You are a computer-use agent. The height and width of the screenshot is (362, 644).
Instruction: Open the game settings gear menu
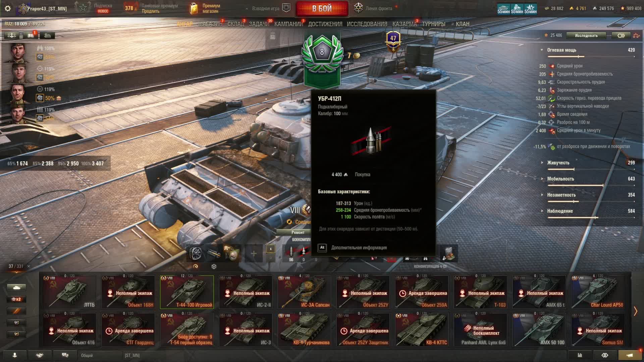(x=8, y=8)
